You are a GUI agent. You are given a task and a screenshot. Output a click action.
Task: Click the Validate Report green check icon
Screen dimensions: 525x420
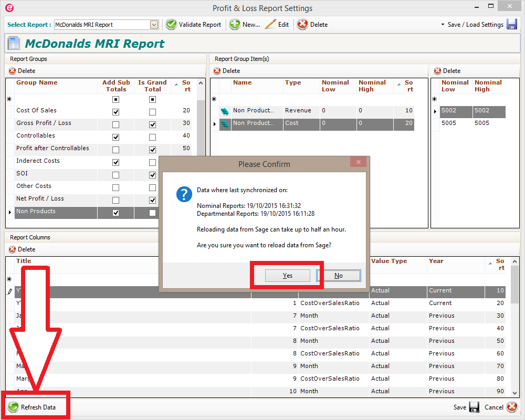tap(171, 25)
